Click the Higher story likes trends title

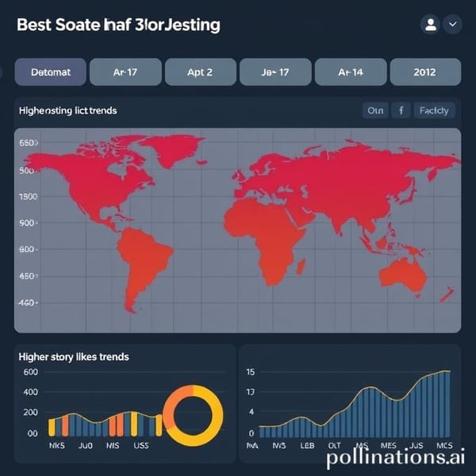[73, 356]
